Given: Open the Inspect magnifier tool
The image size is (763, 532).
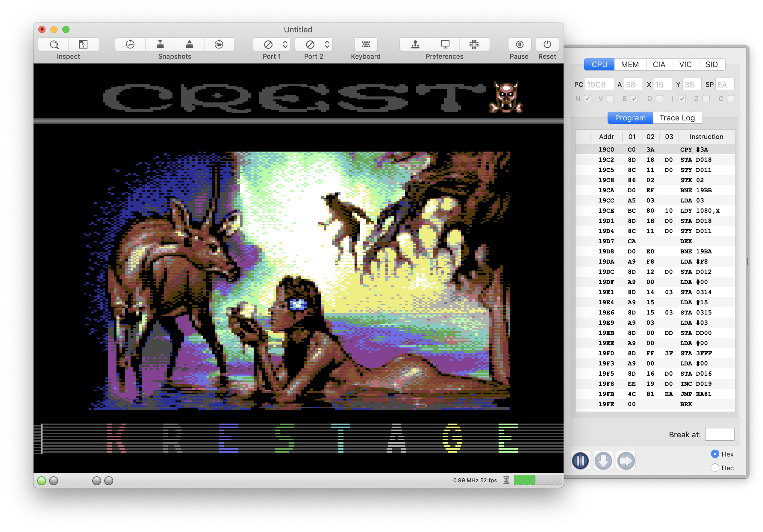Looking at the screenshot, I should 54,44.
